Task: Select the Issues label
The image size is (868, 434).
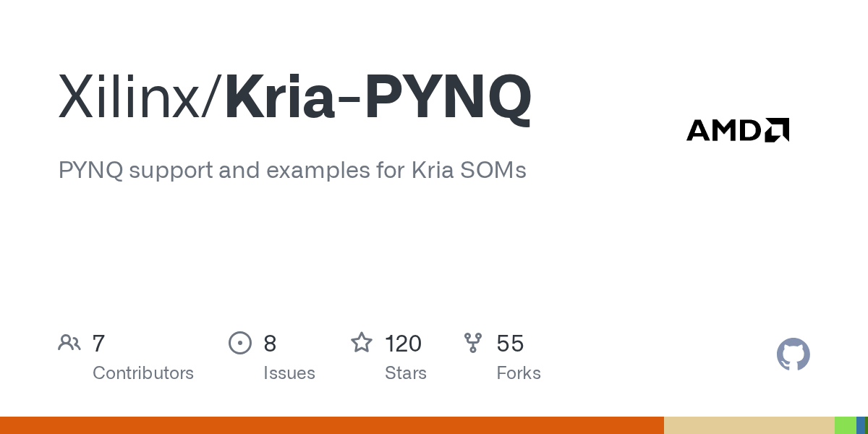Action: point(289,373)
